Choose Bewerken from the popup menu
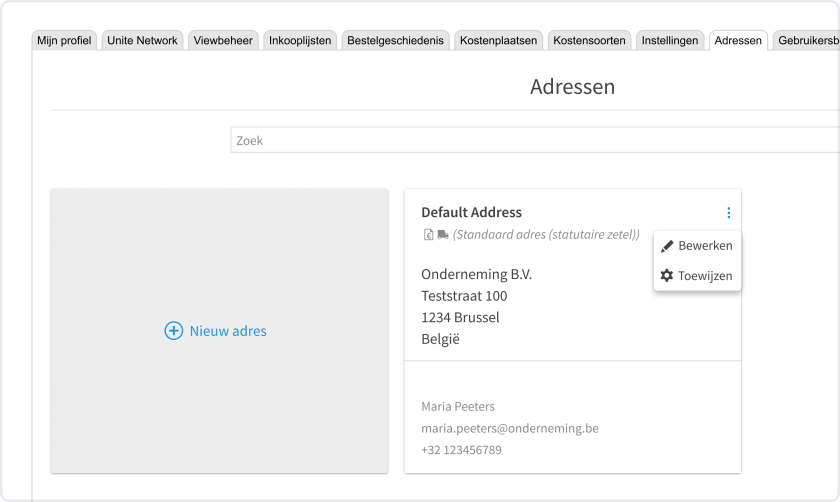The width and height of the screenshot is (840, 502). pos(697,245)
